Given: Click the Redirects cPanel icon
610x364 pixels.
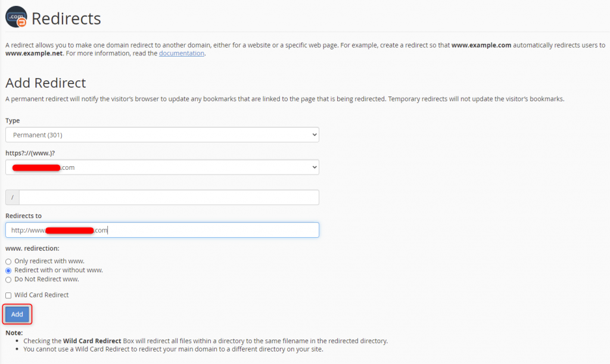Looking at the screenshot, I should [x=16, y=17].
